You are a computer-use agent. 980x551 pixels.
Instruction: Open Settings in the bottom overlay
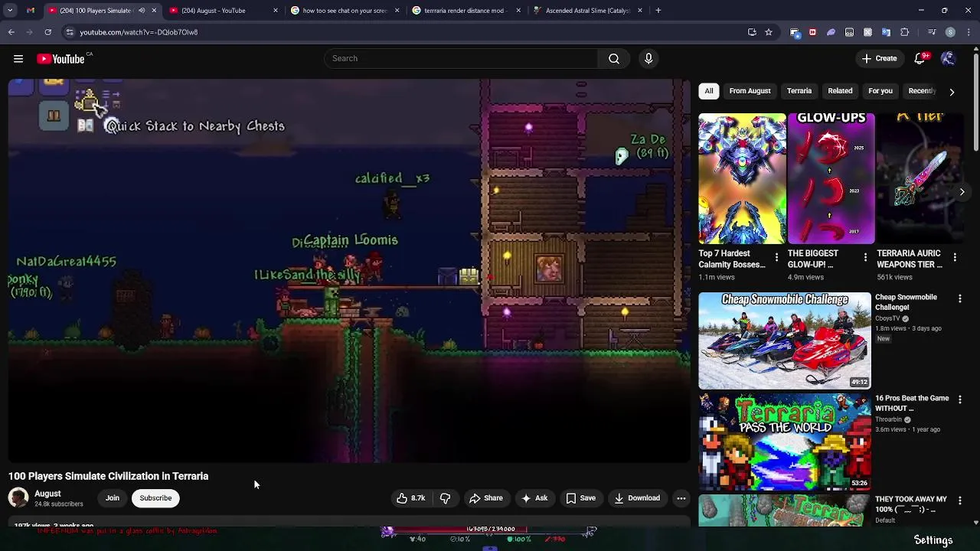933,540
